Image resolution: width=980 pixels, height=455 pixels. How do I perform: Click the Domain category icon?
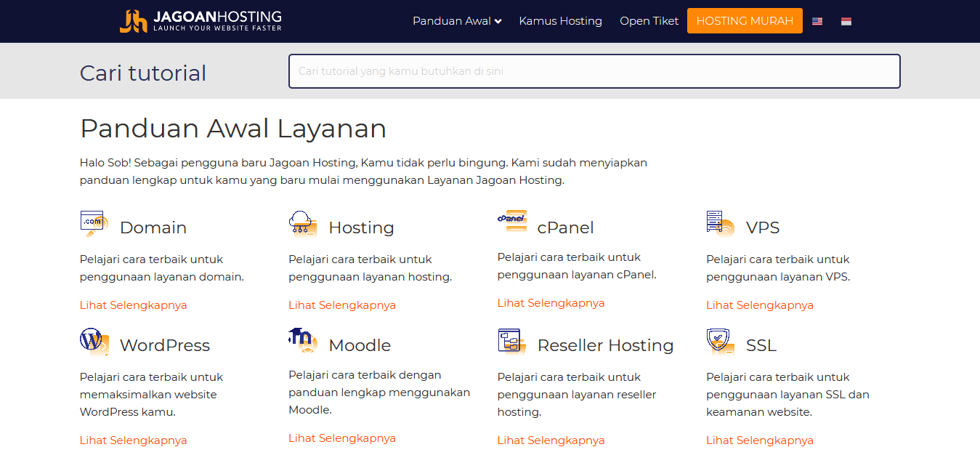click(x=94, y=224)
